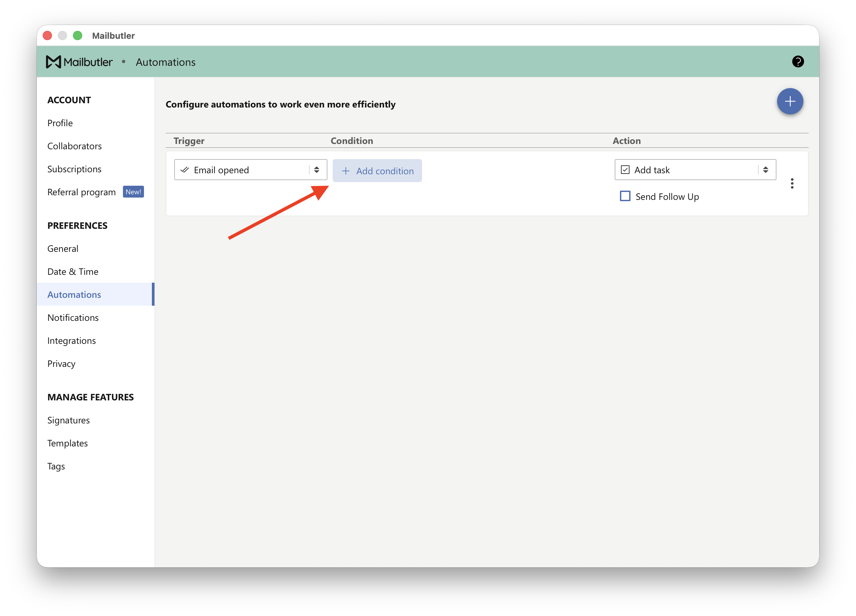Open the Referral program link
856x616 pixels.
[82, 192]
